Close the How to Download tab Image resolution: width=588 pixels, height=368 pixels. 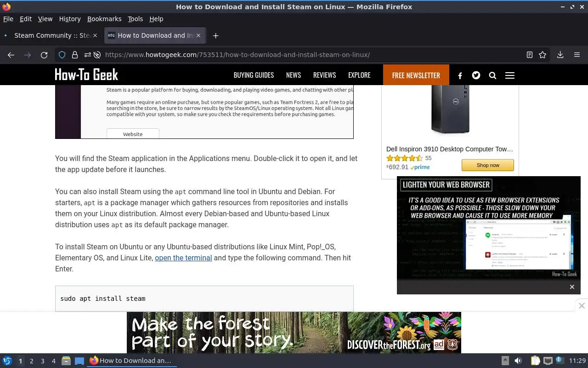tap(198, 35)
